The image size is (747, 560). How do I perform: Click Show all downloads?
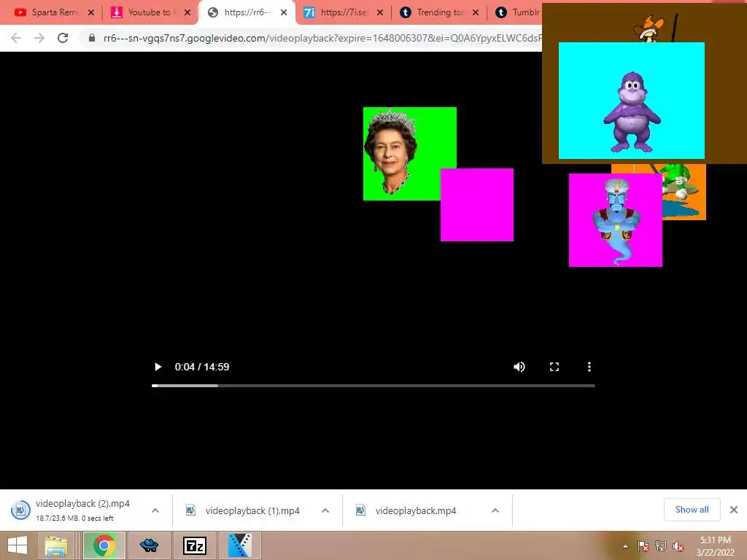(692, 510)
